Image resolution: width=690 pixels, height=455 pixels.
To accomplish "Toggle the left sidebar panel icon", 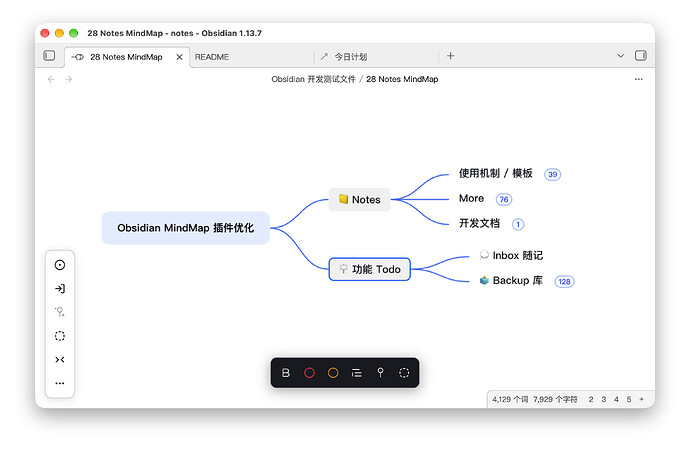I will point(49,55).
